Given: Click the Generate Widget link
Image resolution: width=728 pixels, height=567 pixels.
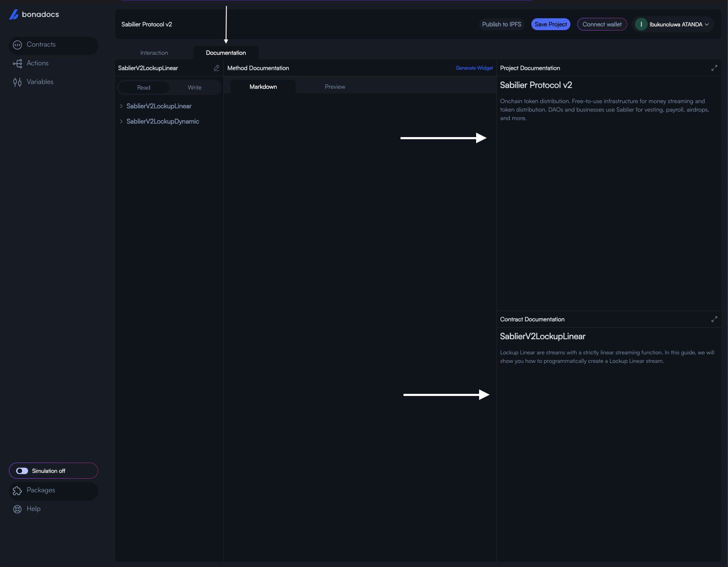Looking at the screenshot, I should (x=474, y=68).
